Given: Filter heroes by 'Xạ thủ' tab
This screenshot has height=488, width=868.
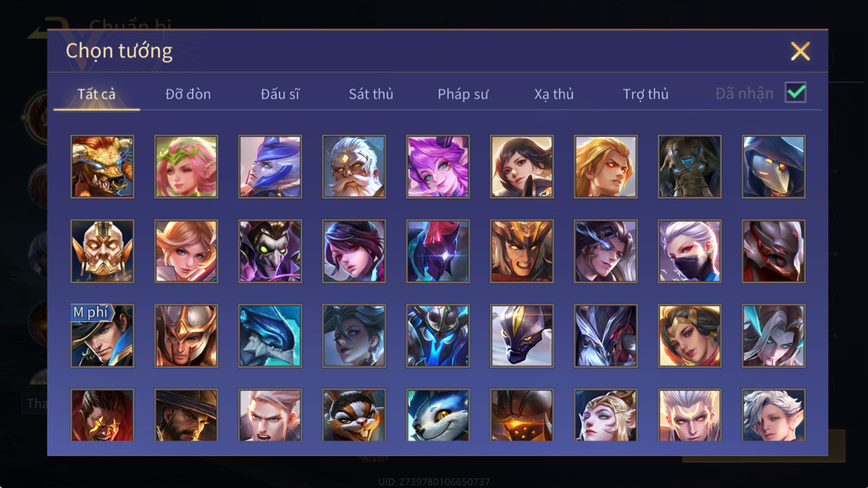Looking at the screenshot, I should point(554,94).
